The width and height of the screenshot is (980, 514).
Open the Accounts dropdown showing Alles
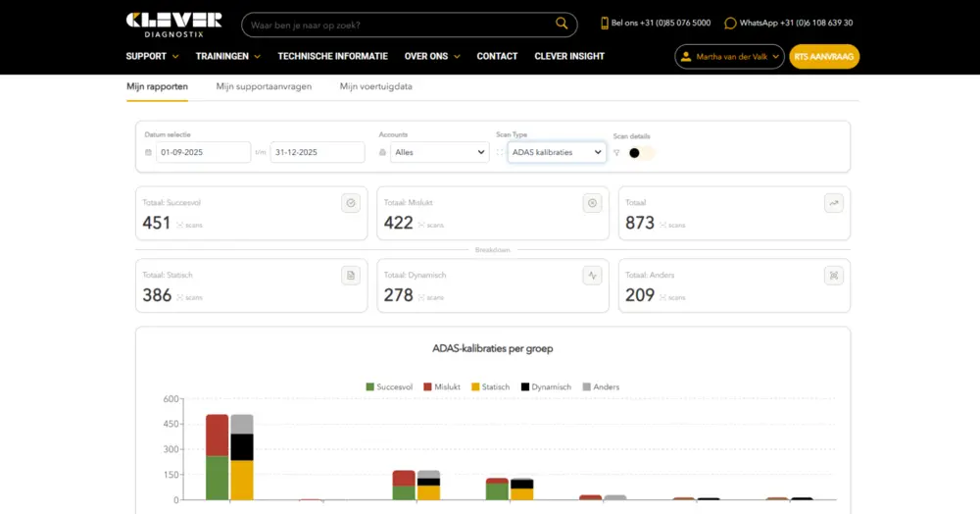tap(439, 152)
